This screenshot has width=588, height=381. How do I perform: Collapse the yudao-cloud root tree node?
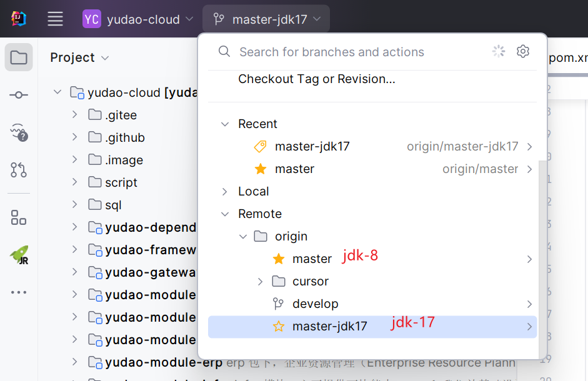pos(57,92)
